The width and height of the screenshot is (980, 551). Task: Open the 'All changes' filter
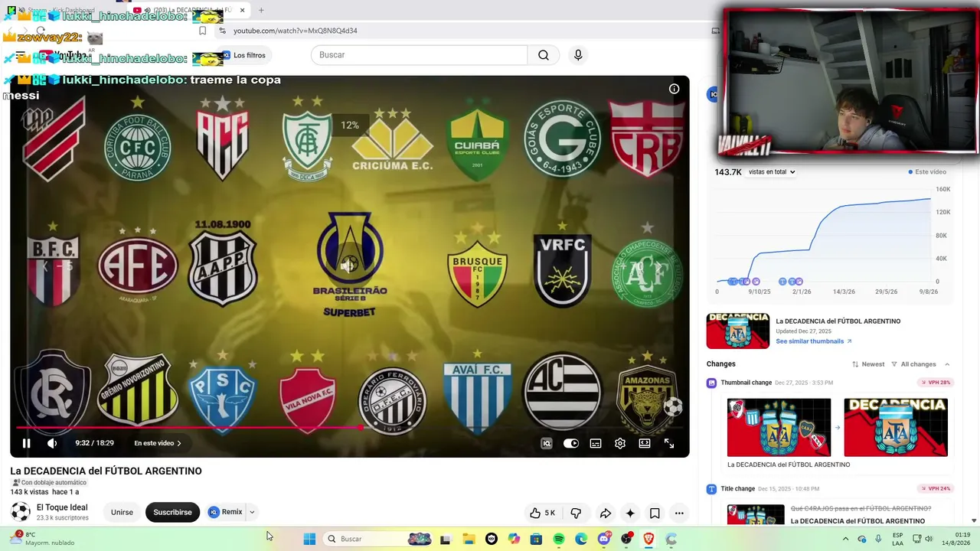pos(914,364)
